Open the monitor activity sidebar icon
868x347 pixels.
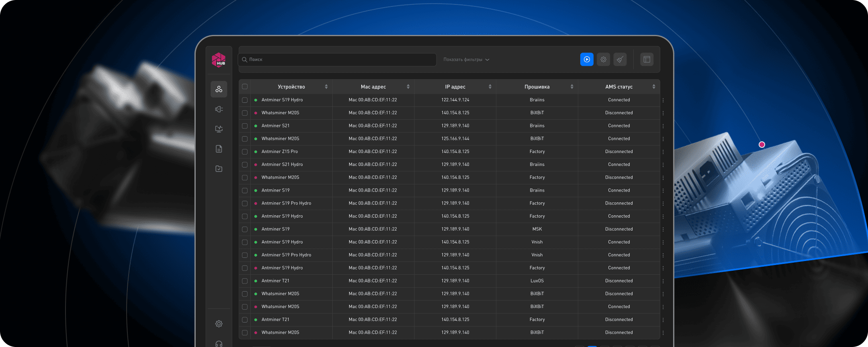click(219, 129)
